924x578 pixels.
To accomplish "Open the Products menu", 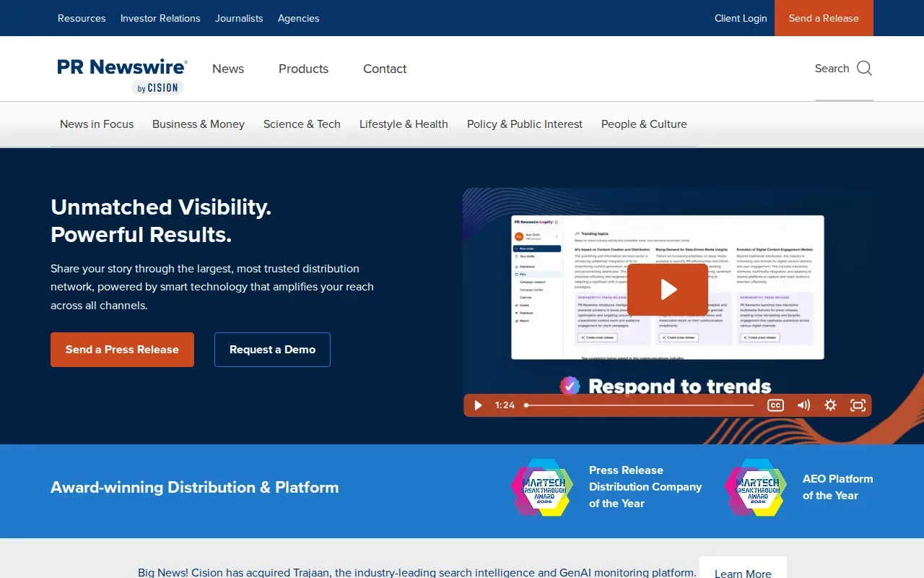I will (x=303, y=69).
